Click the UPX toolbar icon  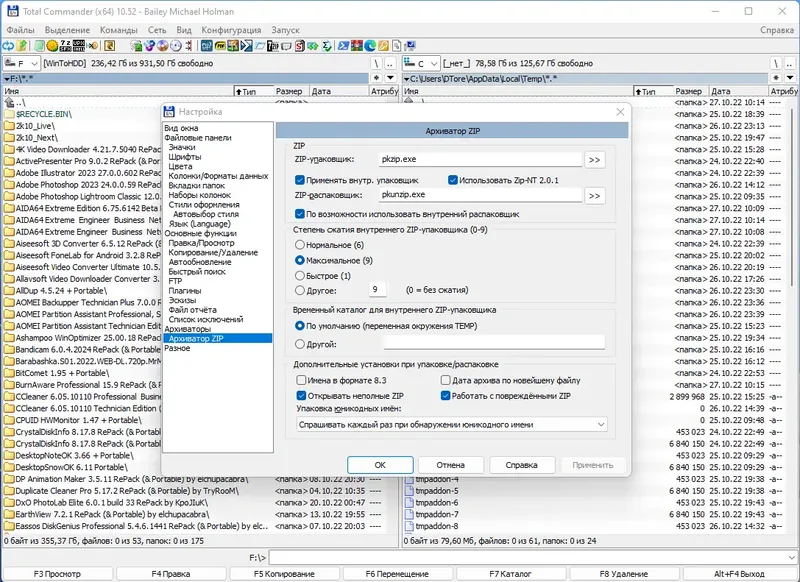pyautogui.click(x=79, y=46)
